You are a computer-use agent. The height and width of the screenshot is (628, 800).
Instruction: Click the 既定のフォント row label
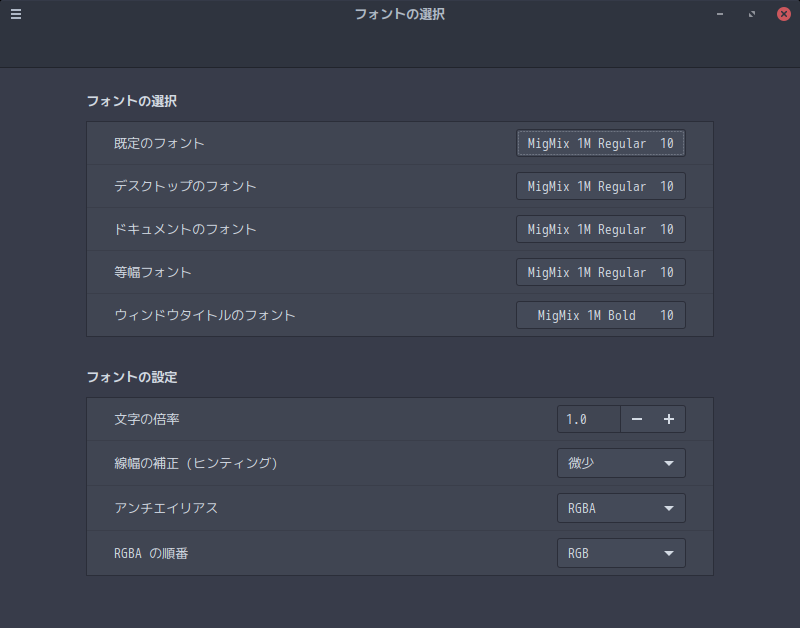pos(159,143)
